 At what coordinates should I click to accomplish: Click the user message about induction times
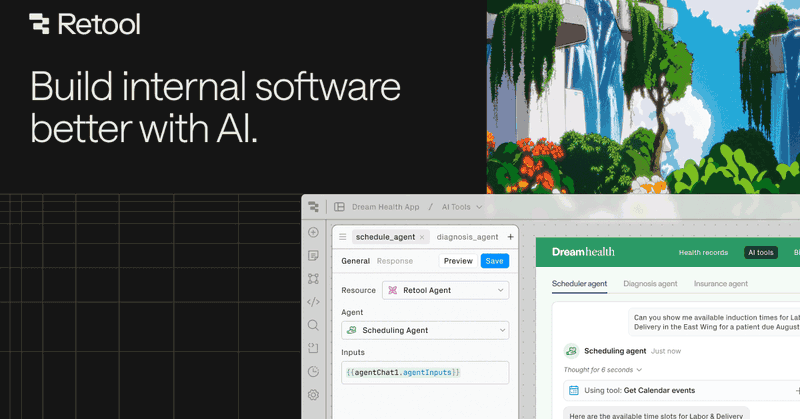pyautogui.click(x=714, y=322)
